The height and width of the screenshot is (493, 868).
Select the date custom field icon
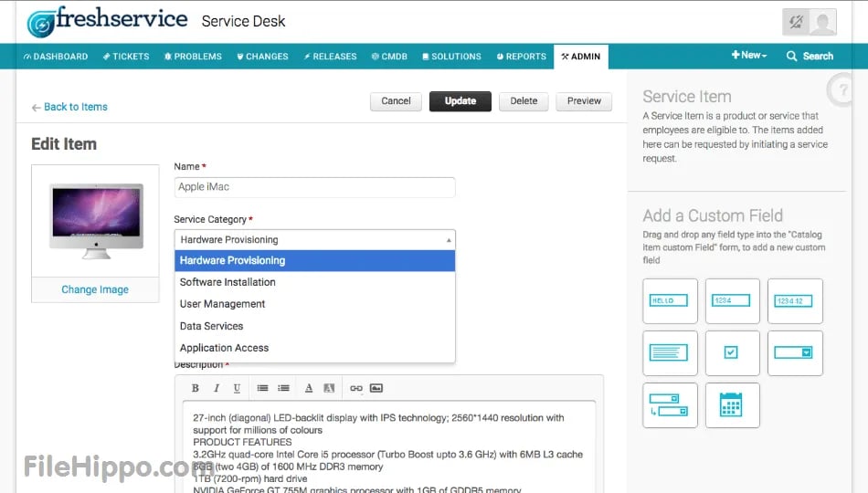tap(733, 405)
